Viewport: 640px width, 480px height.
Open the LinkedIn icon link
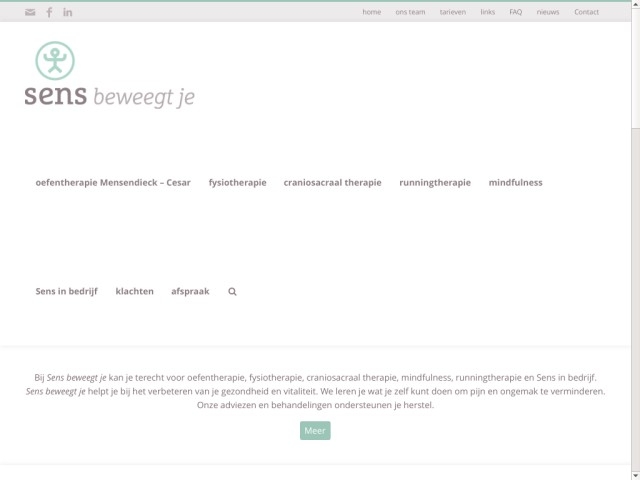(x=68, y=12)
